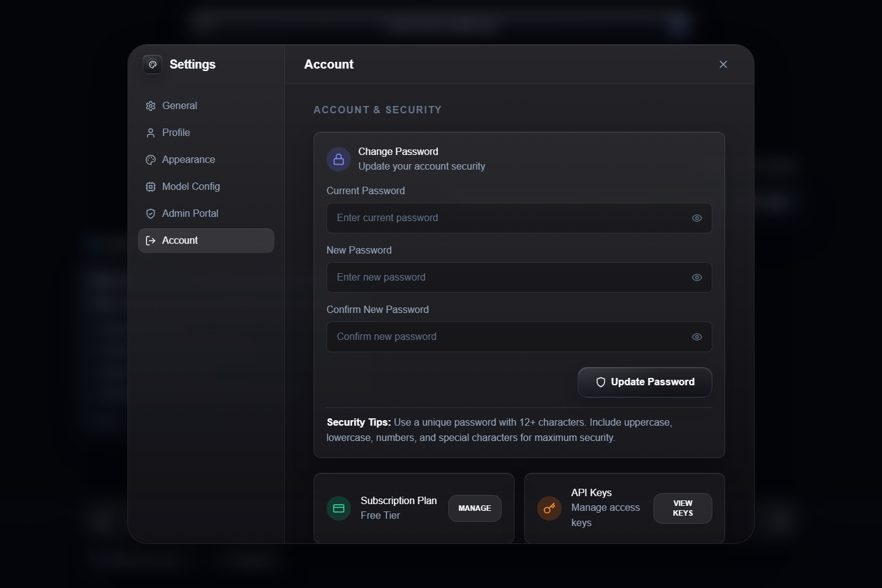Screen dimensions: 882x588
Task: Click the Subscription Plan card icon
Action: point(339,508)
